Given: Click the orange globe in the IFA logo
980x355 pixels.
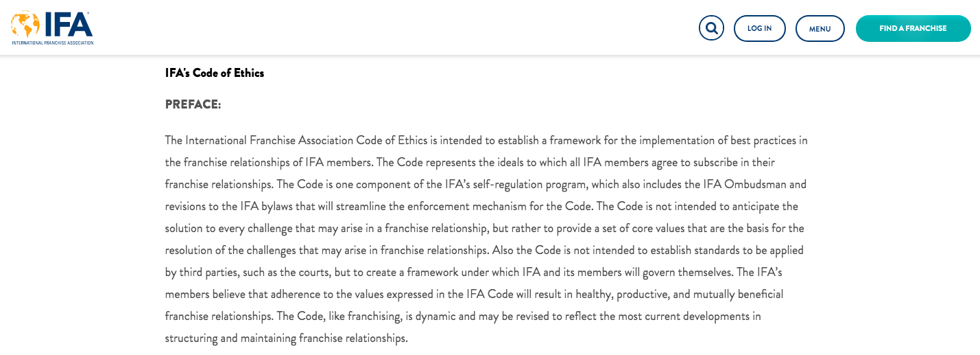Looking at the screenshot, I should tap(25, 24).
